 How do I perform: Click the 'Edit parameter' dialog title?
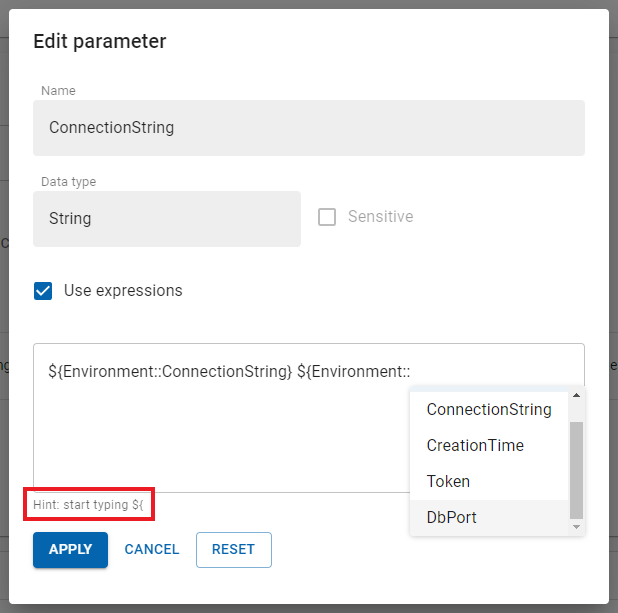coord(100,41)
